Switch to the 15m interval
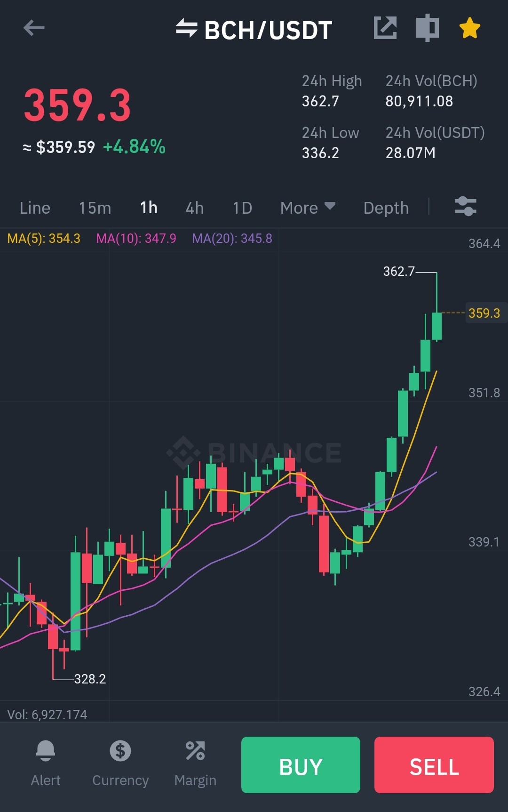 [95, 208]
